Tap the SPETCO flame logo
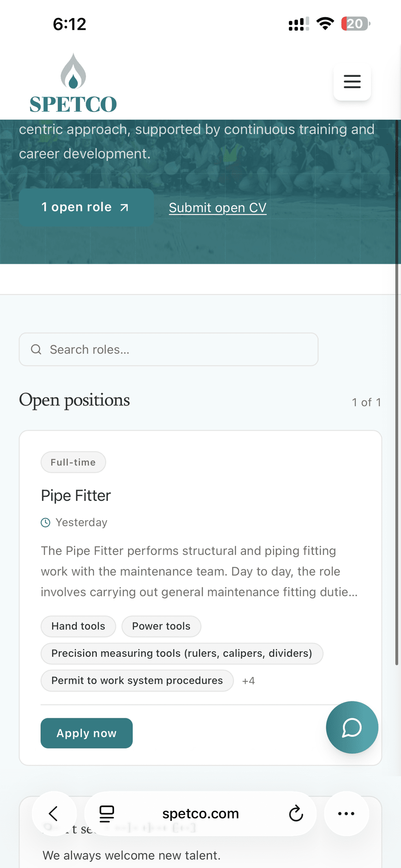Viewport: 401px width, 868px height. (x=73, y=83)
